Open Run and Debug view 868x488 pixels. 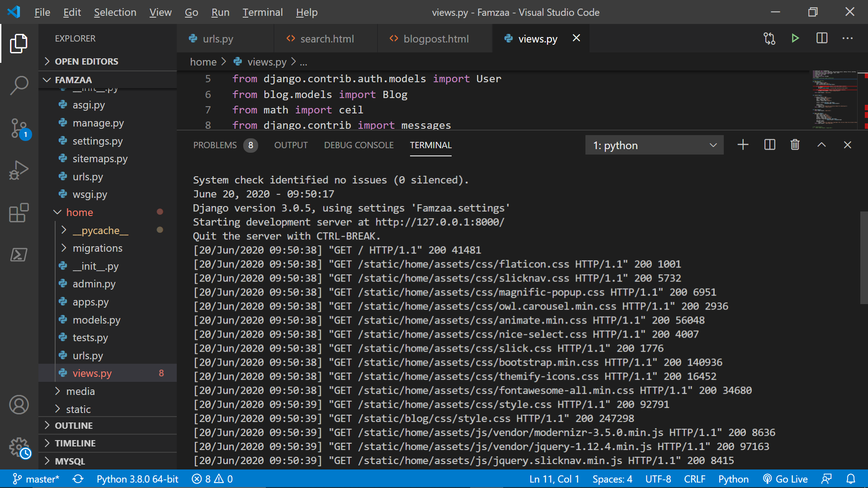click(x=19, y=170)
